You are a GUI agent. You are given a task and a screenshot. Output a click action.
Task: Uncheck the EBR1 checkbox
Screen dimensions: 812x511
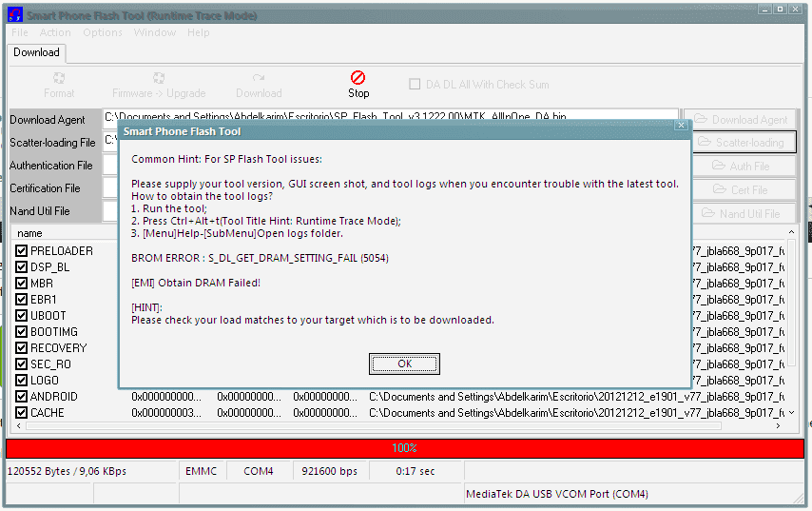pos(21,299)
